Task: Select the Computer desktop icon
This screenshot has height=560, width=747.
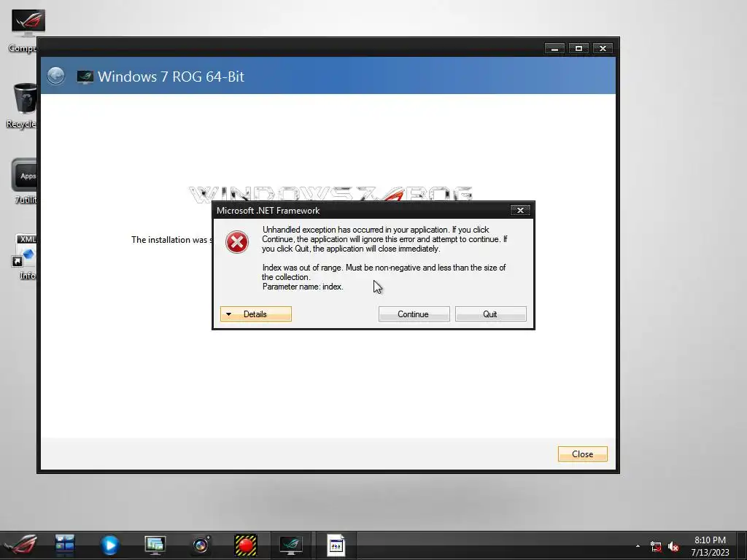Action: pyautogui.click(x=23, y=30)
